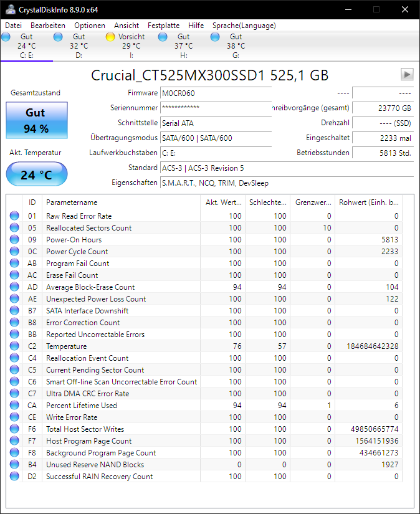Viewport: 420px width, 514px height.
Task: Click the Temperature raw value 184684642328
Action: (x=373, y=346)
